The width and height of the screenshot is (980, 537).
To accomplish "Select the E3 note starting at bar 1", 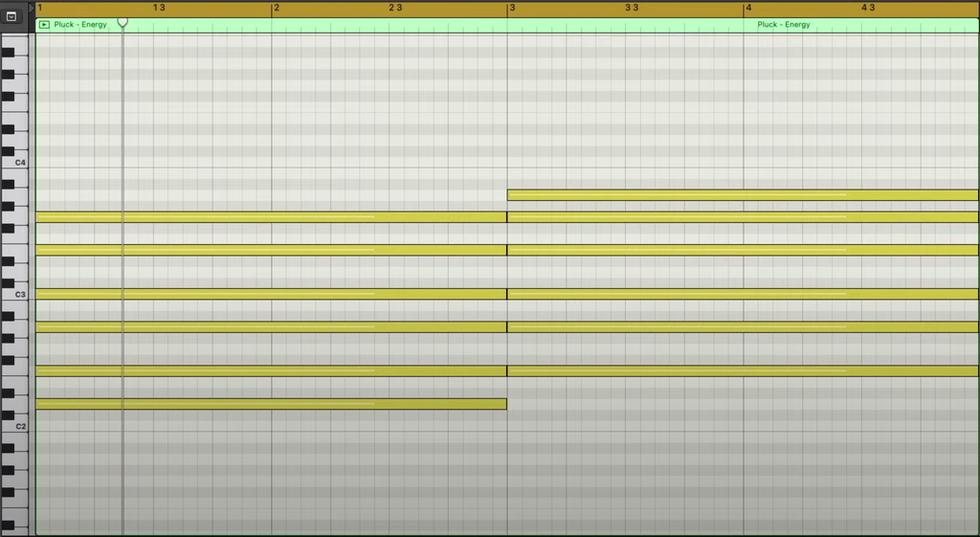I will point(271,250).
